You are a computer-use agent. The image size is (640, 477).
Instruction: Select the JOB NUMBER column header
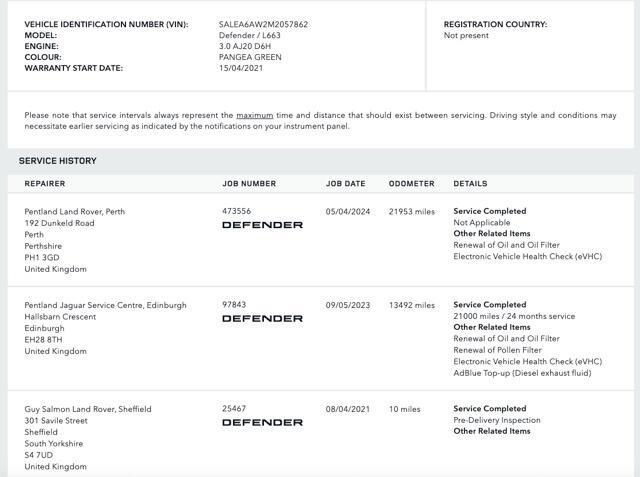coord(249,184)
